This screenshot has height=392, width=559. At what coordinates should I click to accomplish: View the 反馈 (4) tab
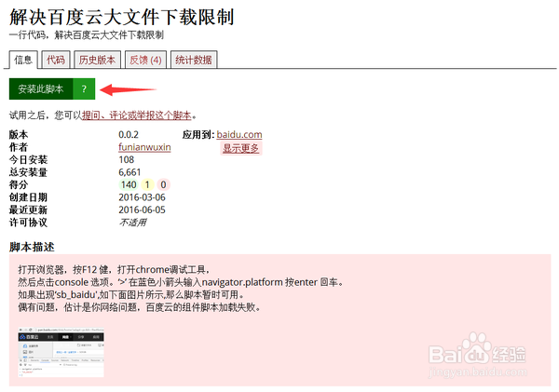(x=145, y=60)
